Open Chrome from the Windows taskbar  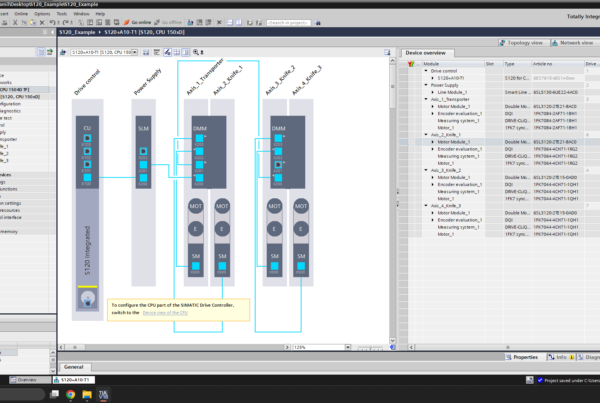pos(71,394)
